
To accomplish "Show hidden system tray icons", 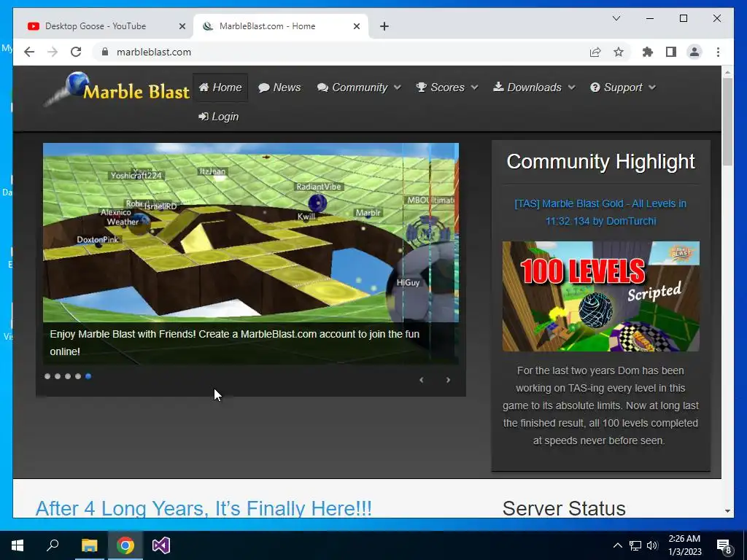I will click(x=617, y=545).
